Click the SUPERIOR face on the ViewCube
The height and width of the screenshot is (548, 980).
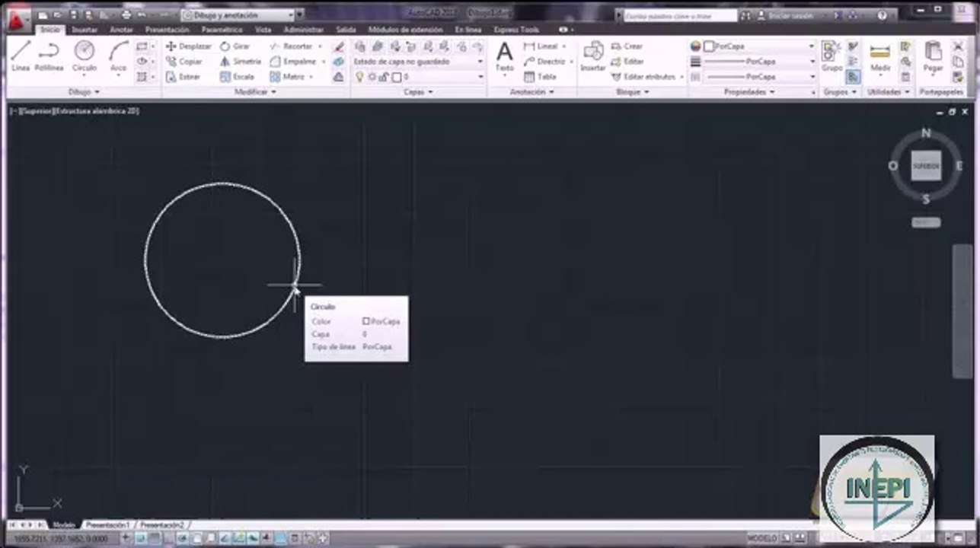[926, 165]
